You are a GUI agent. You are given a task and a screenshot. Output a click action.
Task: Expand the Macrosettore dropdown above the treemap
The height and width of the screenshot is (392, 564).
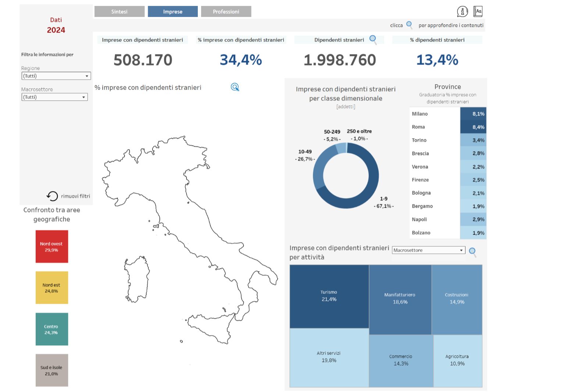point(428,250)
